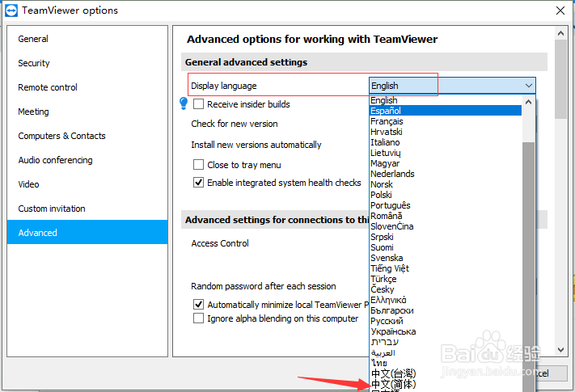Click the lightbulb hint icon beside insider builds
The height and width of the screenshot is (392, 575).
tap(184, 103)
